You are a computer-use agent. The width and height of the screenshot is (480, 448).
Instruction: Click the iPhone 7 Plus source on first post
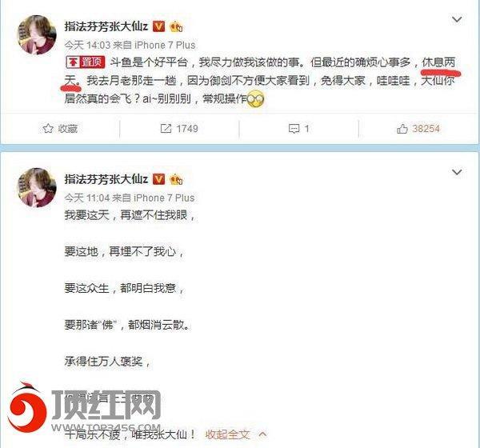coord(165,46)
